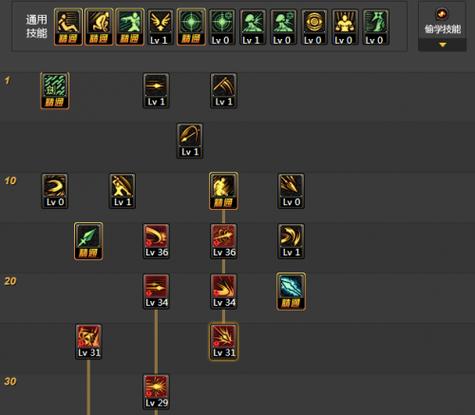The height and width of the screenshot is (415, 475).
Task: Click the green crosshair mastered general skill
Action: coord(191,27)
